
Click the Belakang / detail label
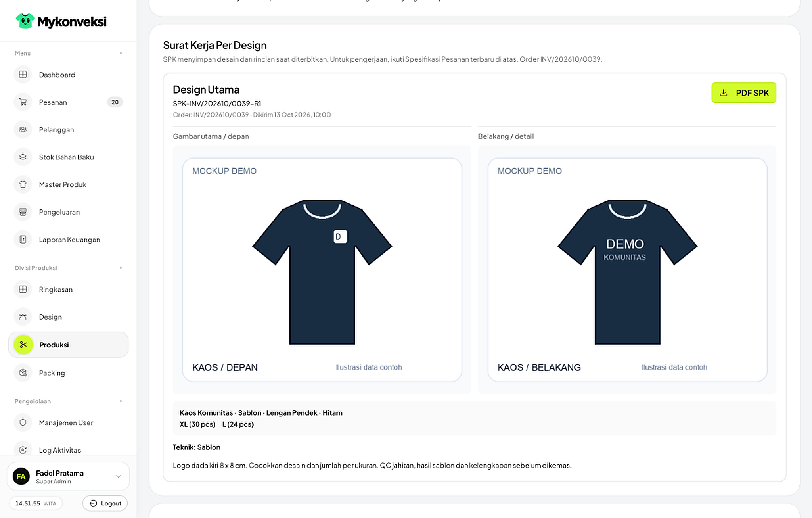click(x=506, y=136)
